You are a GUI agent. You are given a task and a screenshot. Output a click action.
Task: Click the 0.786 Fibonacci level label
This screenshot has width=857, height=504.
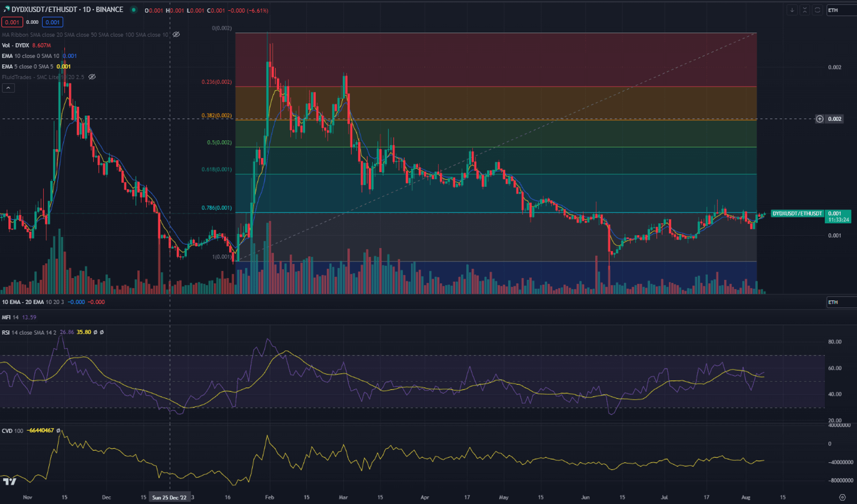[216, 208]
